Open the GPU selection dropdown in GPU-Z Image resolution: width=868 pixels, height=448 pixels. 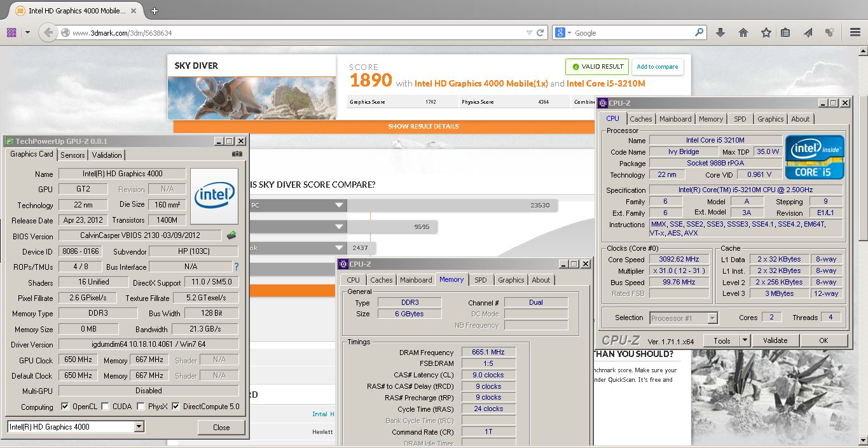(139, 427)
